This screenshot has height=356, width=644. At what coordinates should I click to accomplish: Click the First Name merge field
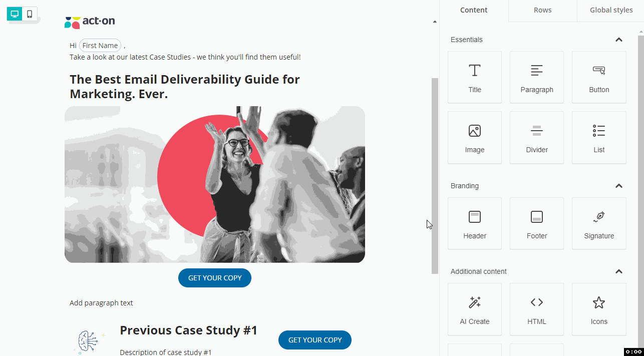point(100,46)
